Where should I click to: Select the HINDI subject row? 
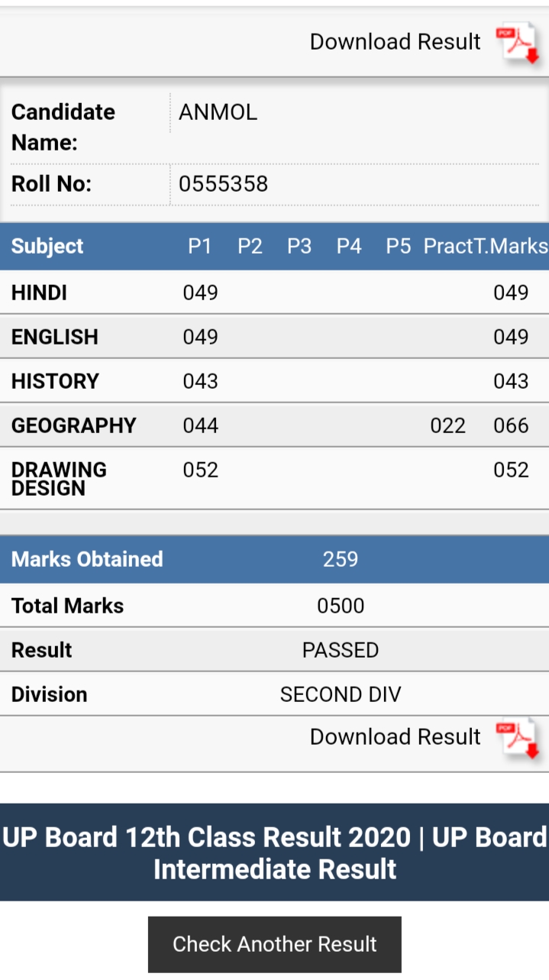(275, 293)
